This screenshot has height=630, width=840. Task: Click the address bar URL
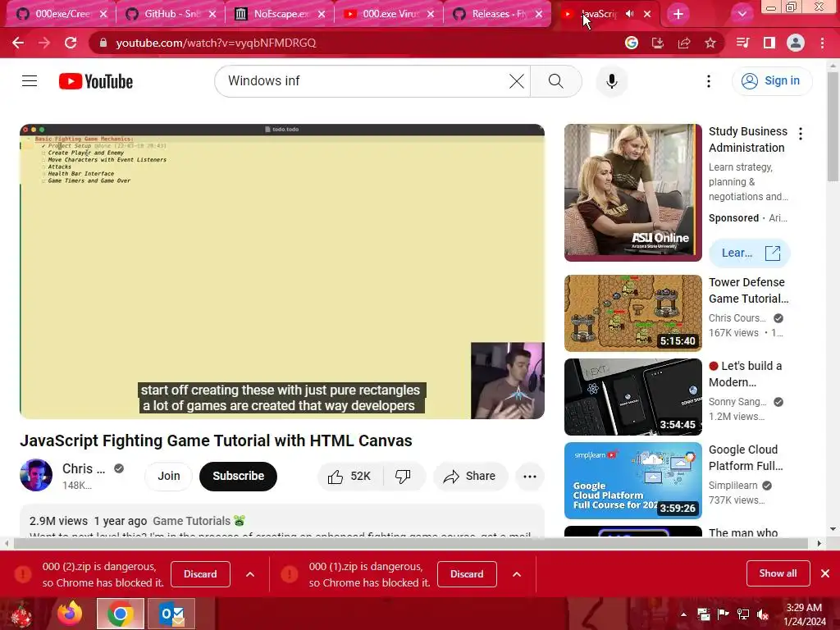216,43
